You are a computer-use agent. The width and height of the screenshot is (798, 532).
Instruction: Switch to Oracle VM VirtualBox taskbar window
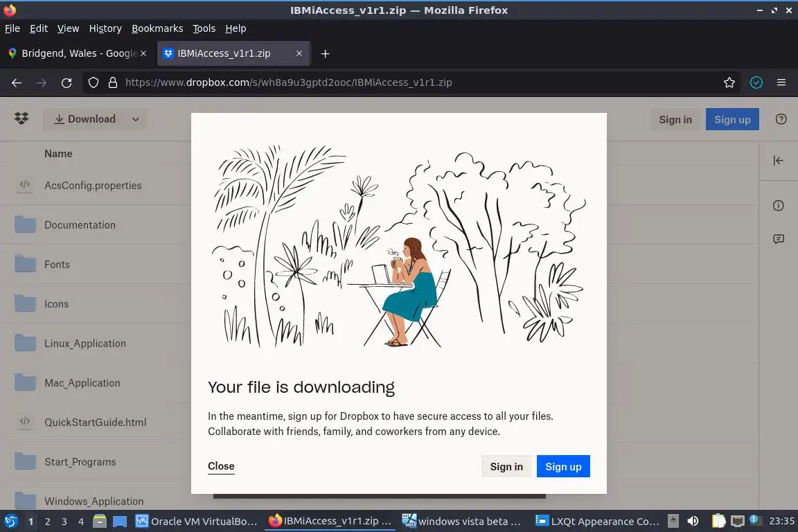pyautogui.click(x=197, y=522)
